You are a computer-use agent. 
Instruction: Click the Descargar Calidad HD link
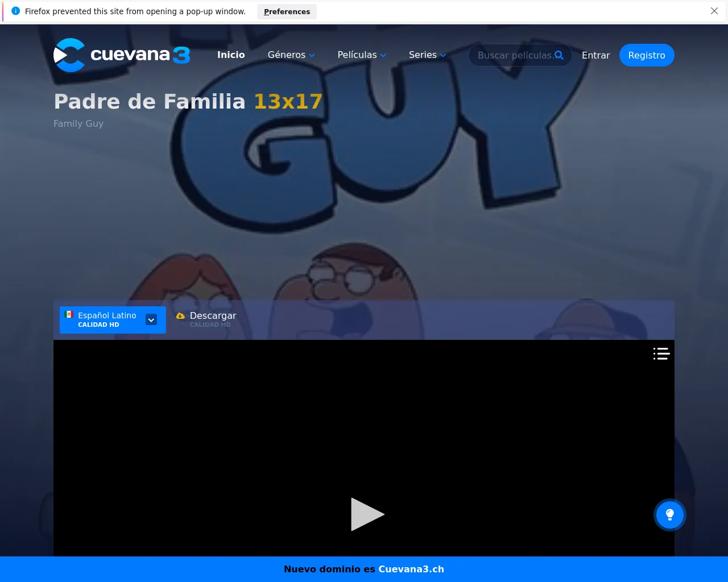[x=206, y=319]
